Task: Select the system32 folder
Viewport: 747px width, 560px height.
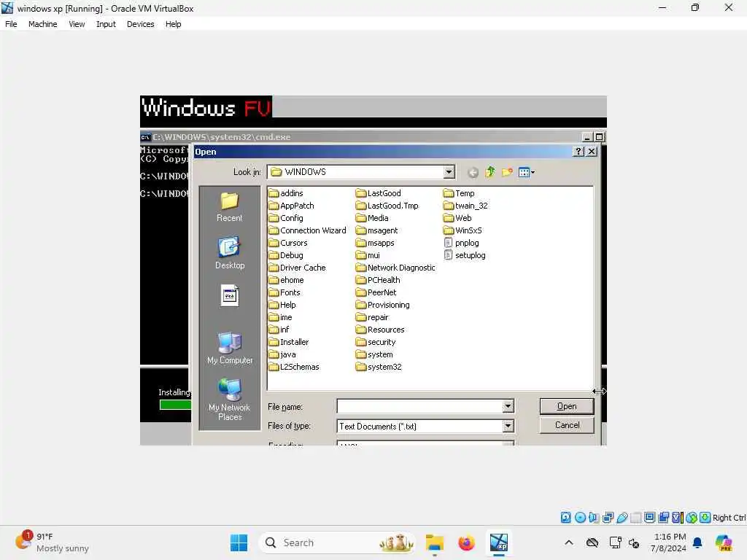Action: (379, 367)
